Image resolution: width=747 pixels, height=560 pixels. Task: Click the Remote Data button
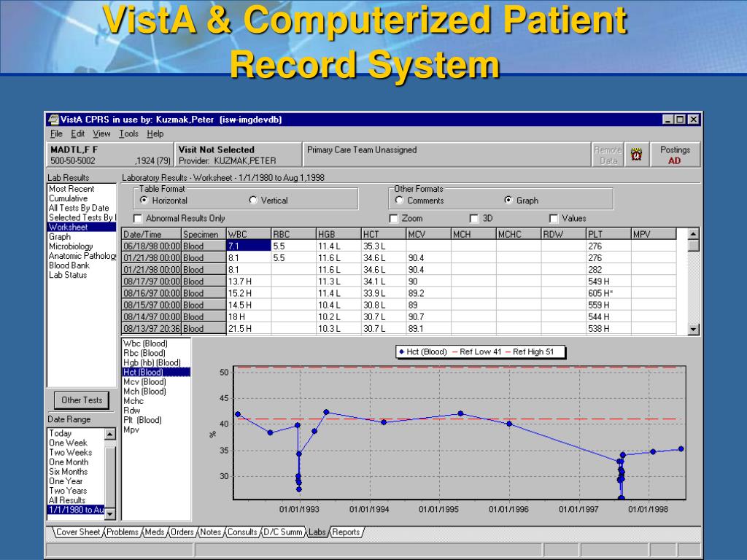pos(608,155)
